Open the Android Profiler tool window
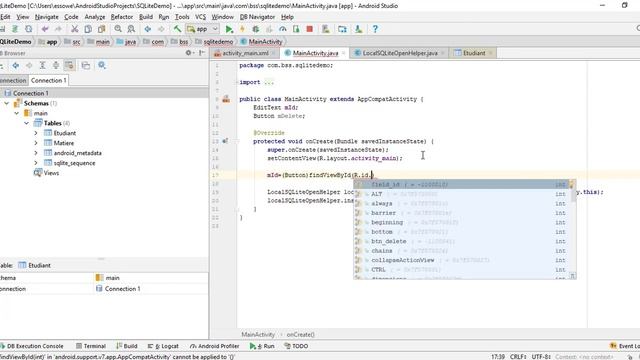 [x=215, y=346]
